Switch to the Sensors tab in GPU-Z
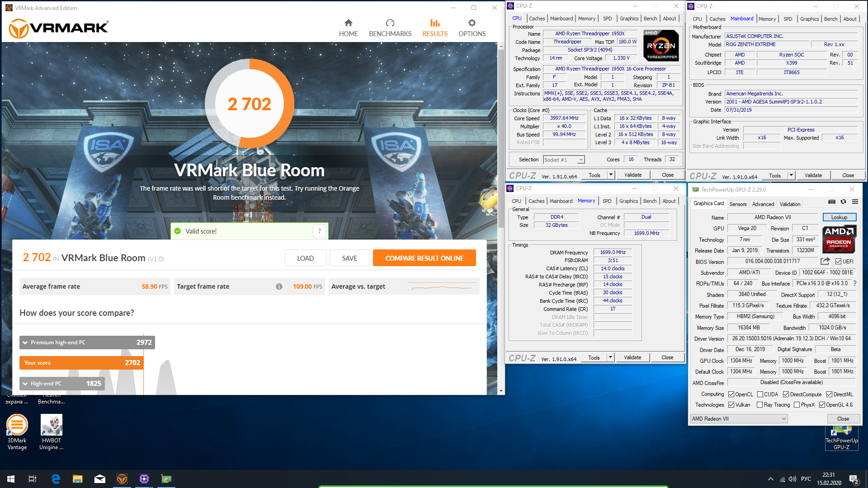868x488 pixels. pyautogui.click(x=738, y=204)
